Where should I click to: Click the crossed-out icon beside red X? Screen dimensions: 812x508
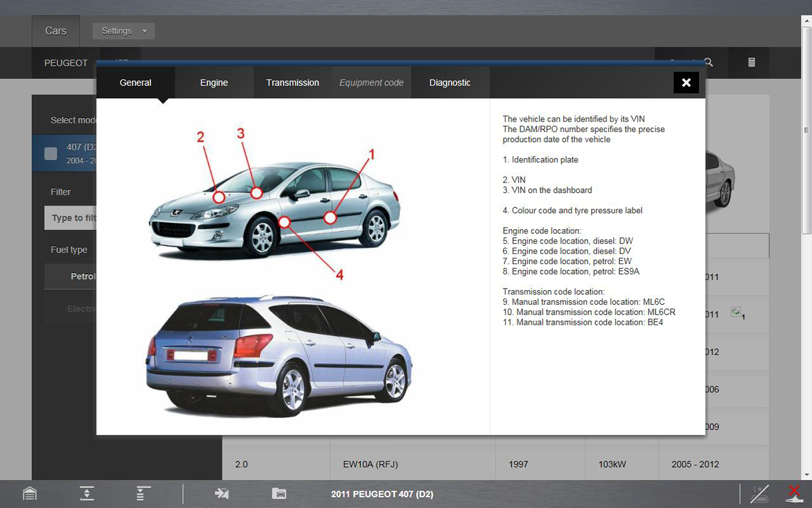click(x=759, y=493)
